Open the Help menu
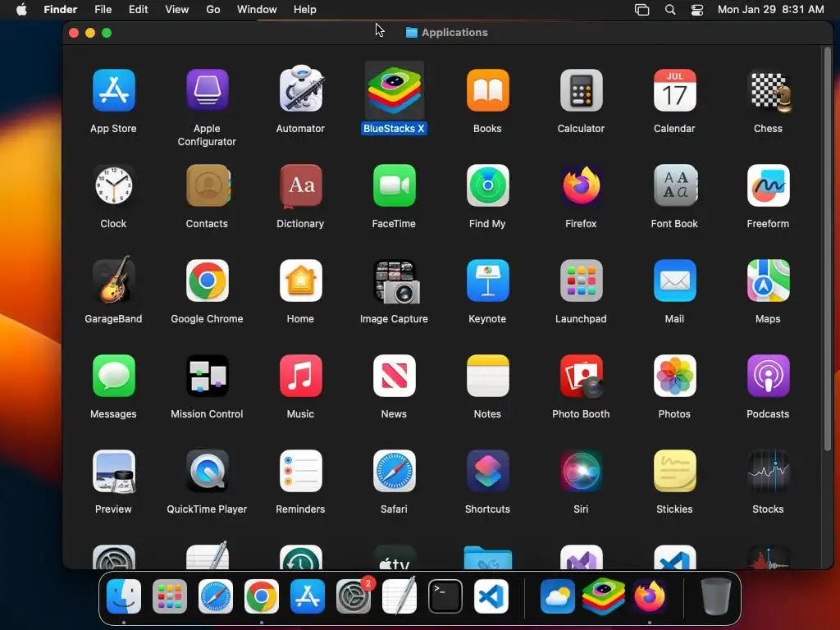 pos(305,10)
